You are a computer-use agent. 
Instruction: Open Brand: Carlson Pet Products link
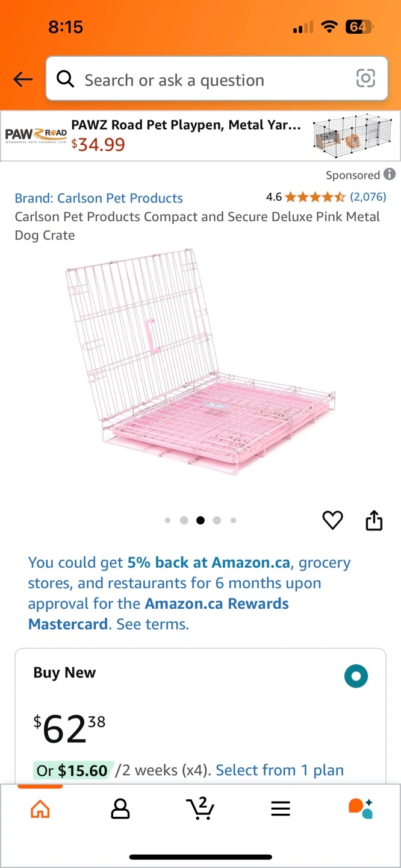pos(99,198)
